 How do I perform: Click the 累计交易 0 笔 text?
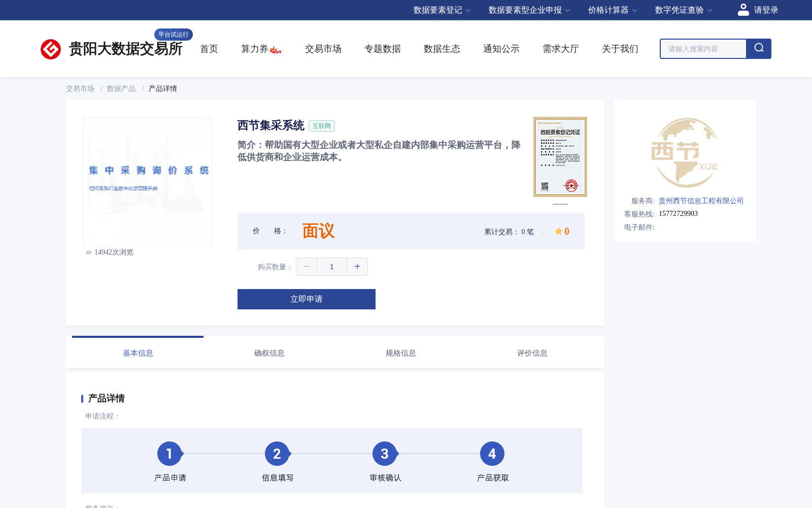click(x=509, y=232)
